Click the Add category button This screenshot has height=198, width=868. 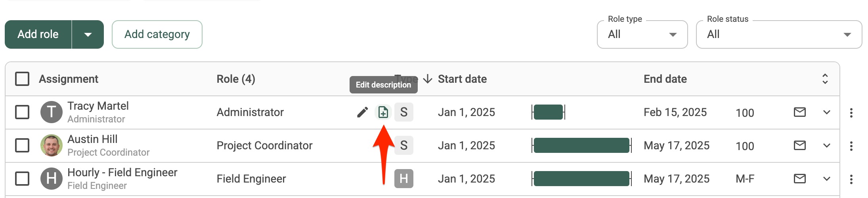click(157, 34)
